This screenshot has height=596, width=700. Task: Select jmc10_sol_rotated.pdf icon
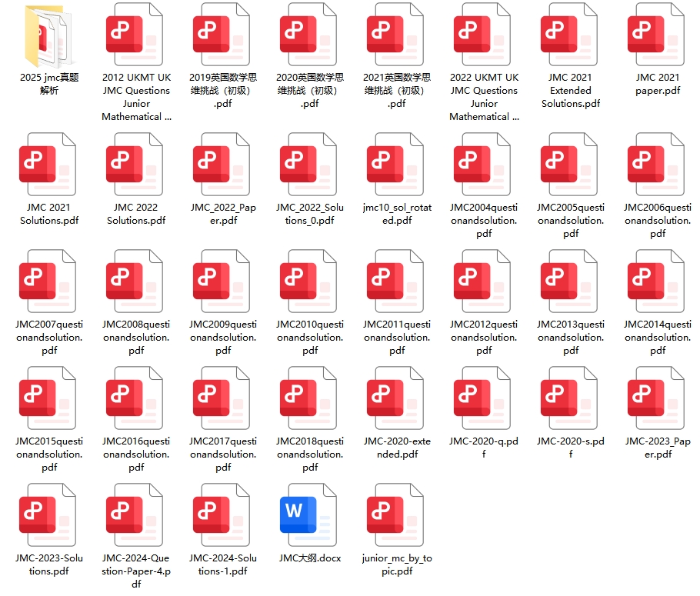(395, 165)
